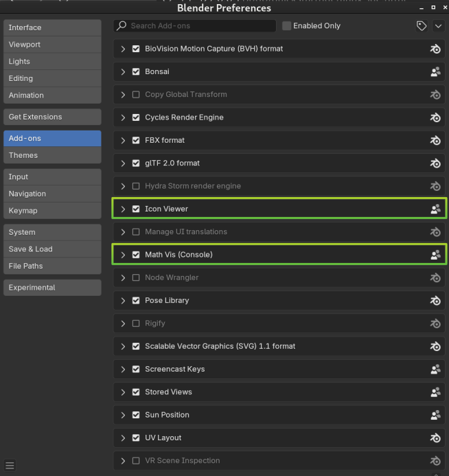Image resolution: width=449 pixels, height=476 pixels.
Task: Click the Blender logo icon on Cycles Render Engine
Action: (x=435, y=117)
